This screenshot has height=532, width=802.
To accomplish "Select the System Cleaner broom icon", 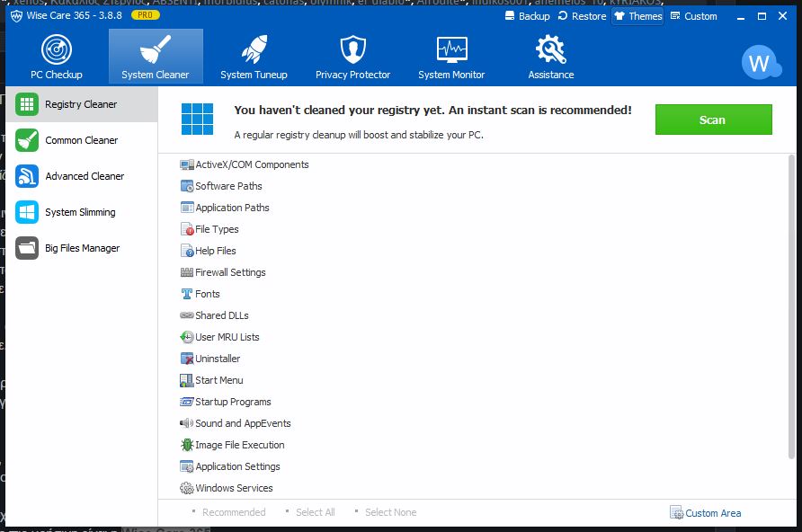I will 155,49.
